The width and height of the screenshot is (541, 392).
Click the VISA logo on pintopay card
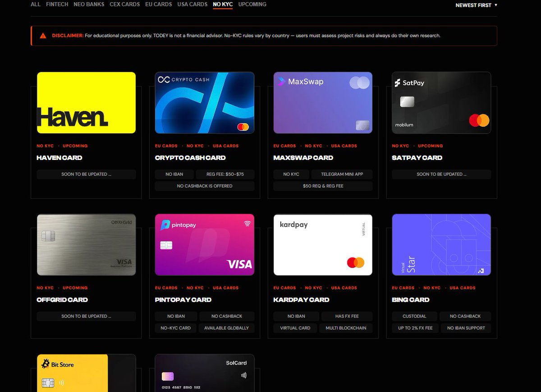click(239, 264)
